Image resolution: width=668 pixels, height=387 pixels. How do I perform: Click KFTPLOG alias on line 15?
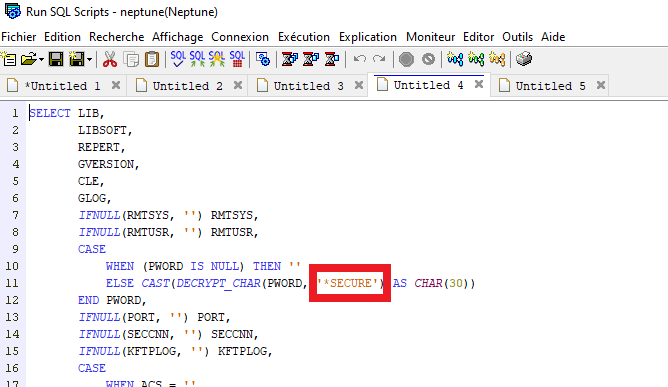242,352
